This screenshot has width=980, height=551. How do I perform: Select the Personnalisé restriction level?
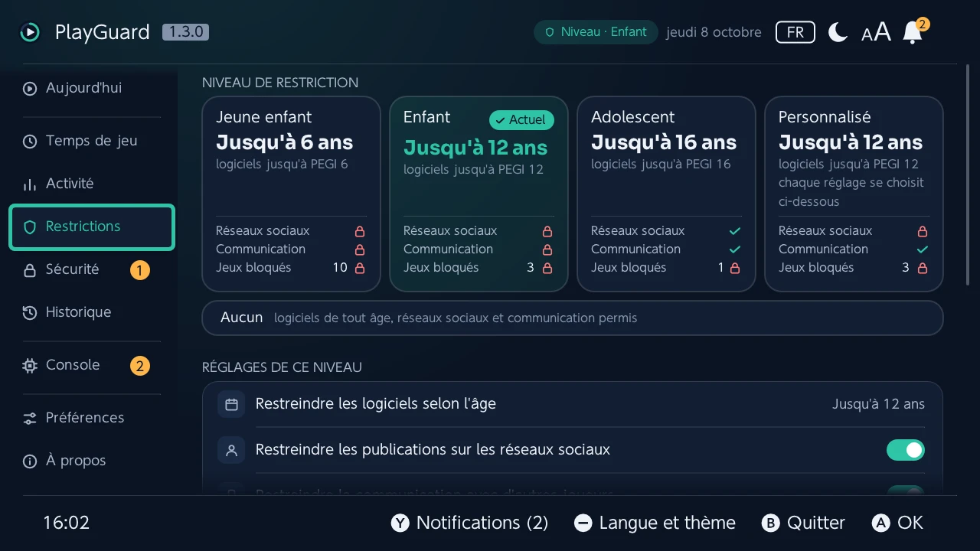point(854,194)
